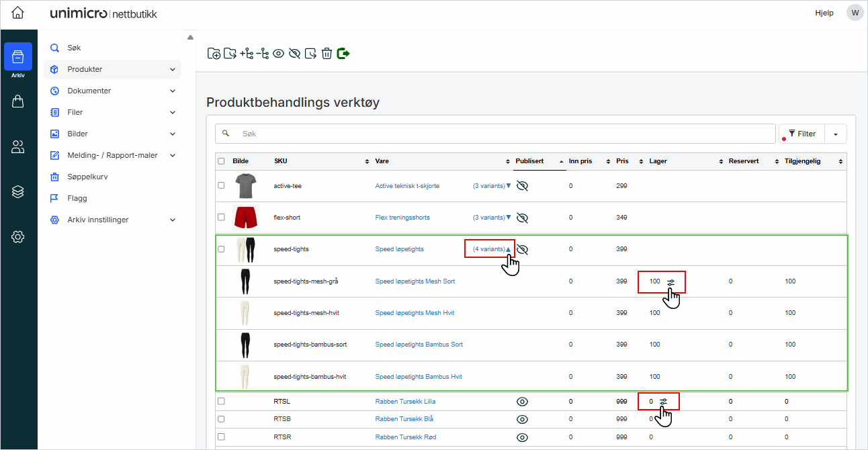Expand 3 variants for Flex treningsshorts

(x=492, y=218)
